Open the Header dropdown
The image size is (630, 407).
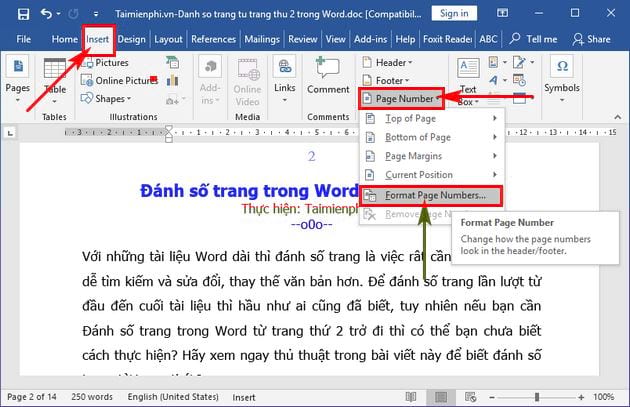click(388, 63)
